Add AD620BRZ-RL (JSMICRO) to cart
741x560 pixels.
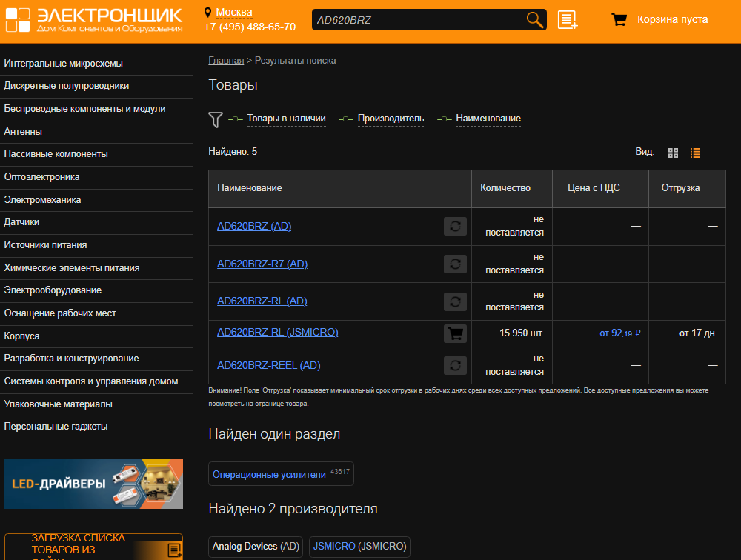(455, 333)
